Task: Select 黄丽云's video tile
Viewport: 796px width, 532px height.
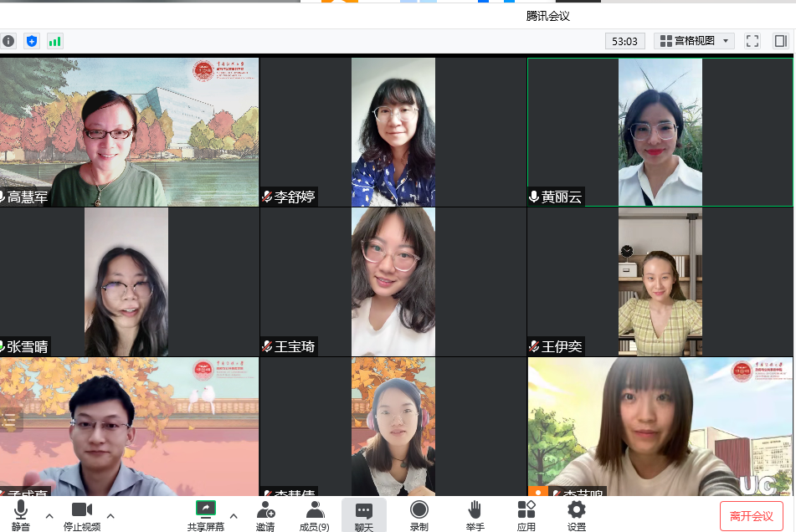Action: [660, 130]
